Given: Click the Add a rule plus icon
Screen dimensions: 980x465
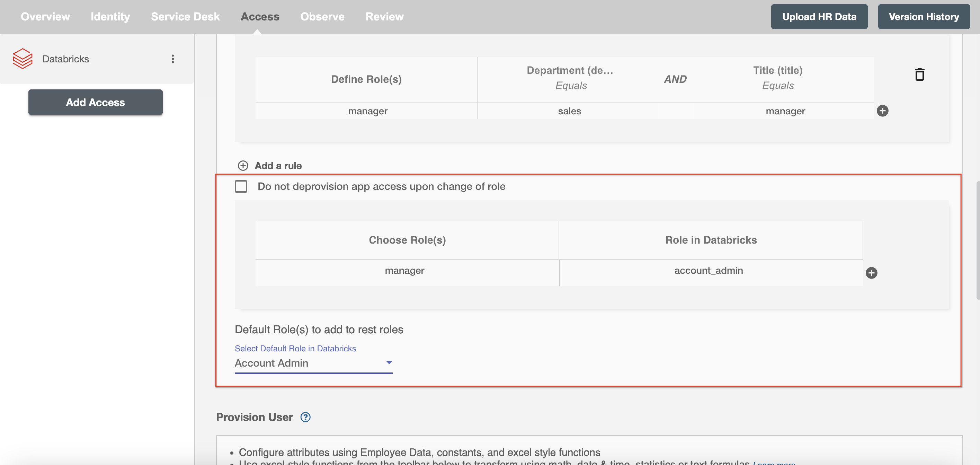Looking at the screenshot, I should (243, 165).
